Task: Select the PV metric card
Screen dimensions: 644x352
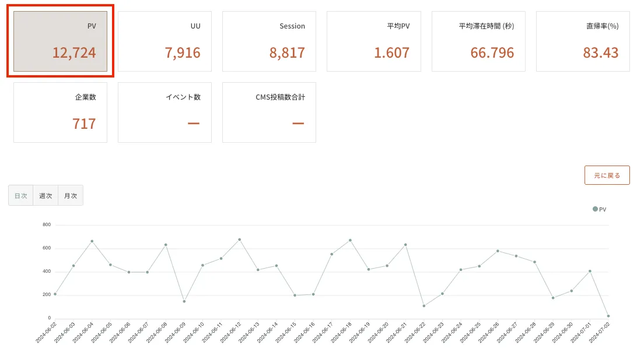Action: pyautogui.click(x=60, y=41)
